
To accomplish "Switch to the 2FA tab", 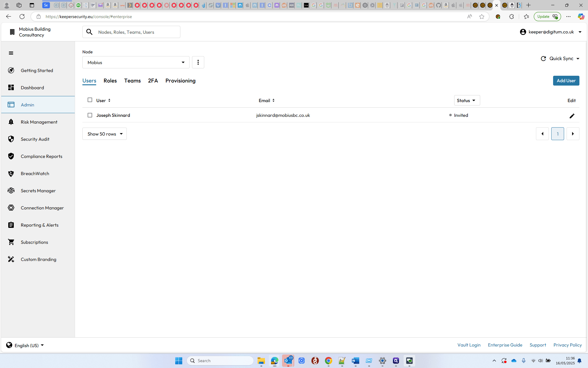I will pyautogui.click(x=153, y=81).
